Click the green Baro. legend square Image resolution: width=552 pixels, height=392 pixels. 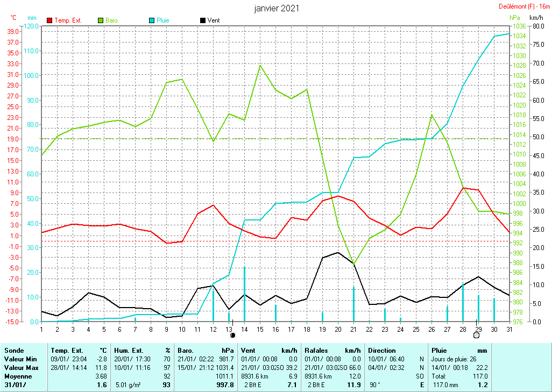[x=101, y=20]
